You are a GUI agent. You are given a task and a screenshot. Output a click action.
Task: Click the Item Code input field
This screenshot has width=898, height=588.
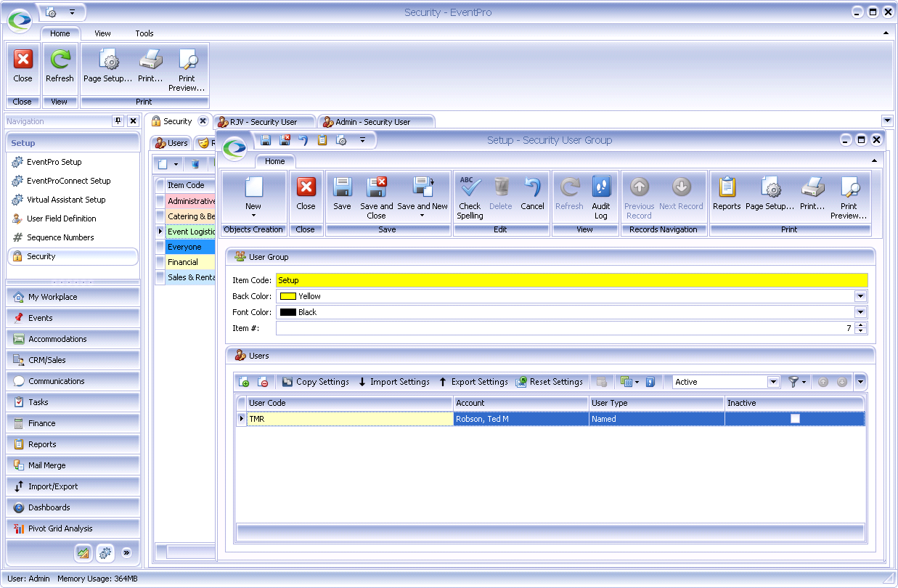click(572, 280)
